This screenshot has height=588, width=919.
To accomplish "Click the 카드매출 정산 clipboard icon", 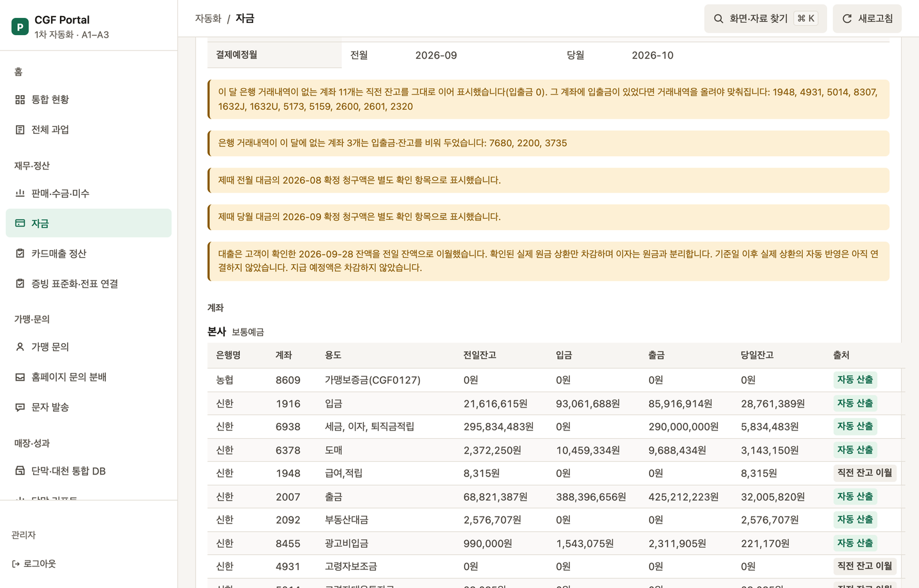I will 20,253.
